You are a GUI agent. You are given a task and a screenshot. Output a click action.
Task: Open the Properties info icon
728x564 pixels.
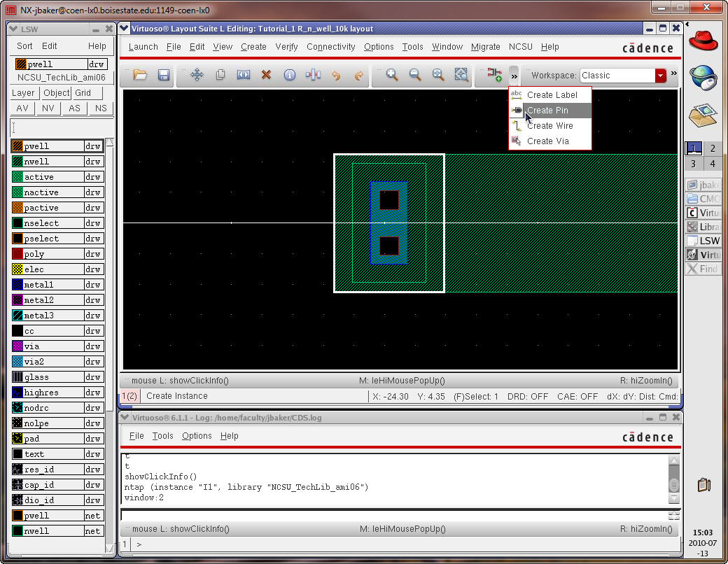point(289,75)
